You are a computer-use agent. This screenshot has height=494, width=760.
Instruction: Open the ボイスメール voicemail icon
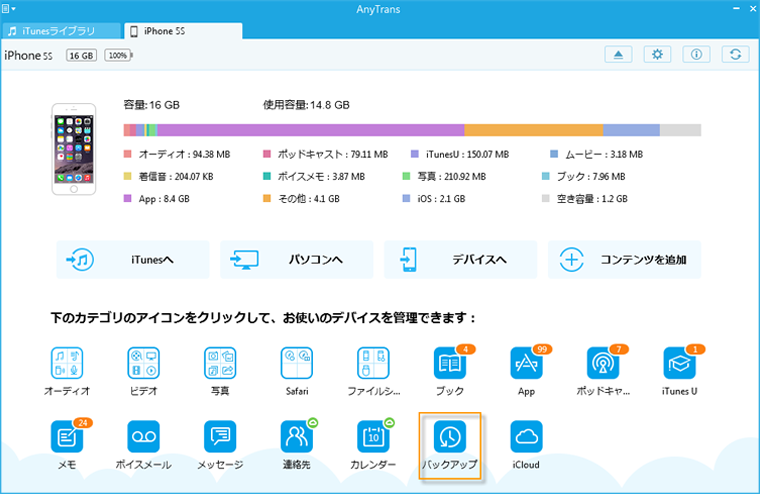pos(143,436)
